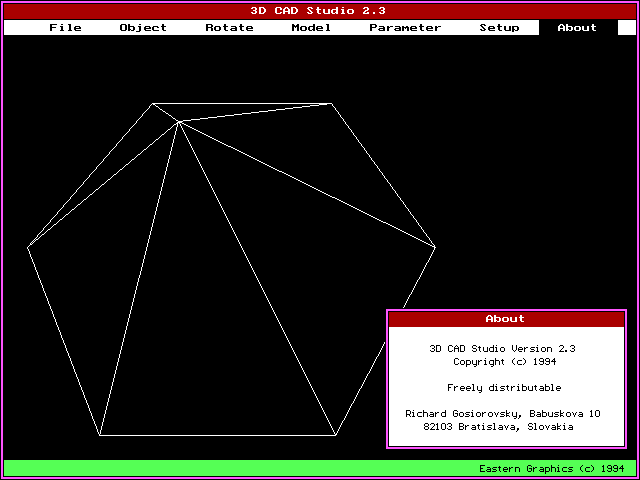Open the Setup menu
Image resolution: width=640 pixels, height=480 pixels.
pyautogui.click(x=499, y=28)
